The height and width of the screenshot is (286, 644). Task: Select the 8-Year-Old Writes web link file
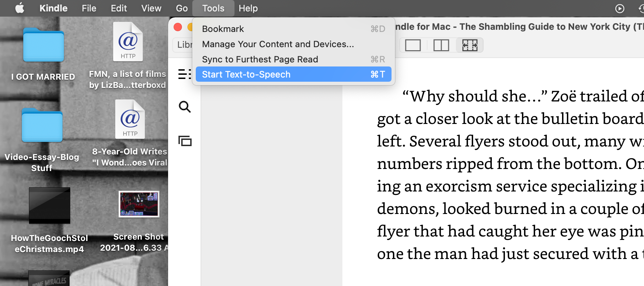coord(130,120)
